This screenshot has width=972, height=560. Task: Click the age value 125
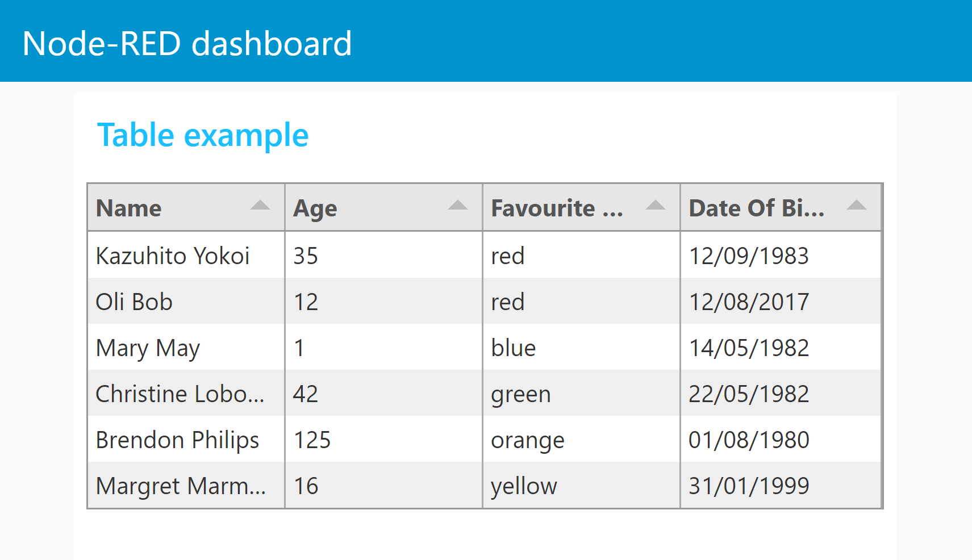click(x=312, y=440)
